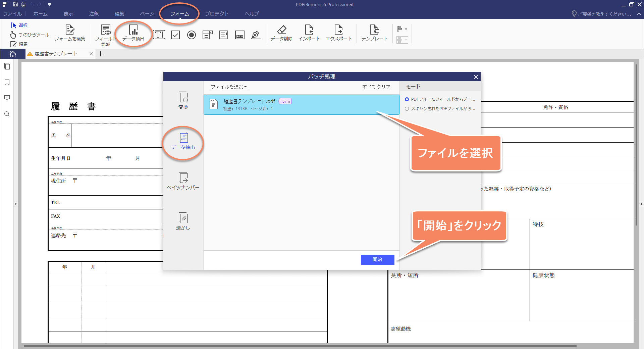Open the alignment dropdown in the ribbon
The image size is (644, 349).
(402, 29)
